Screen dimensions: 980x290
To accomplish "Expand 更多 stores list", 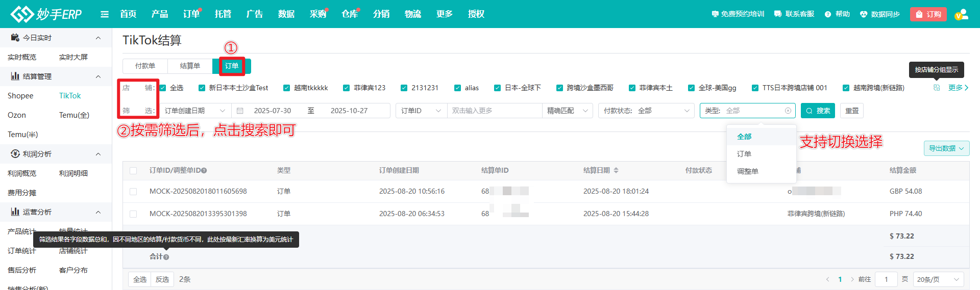I will click(x=958, y=88).
